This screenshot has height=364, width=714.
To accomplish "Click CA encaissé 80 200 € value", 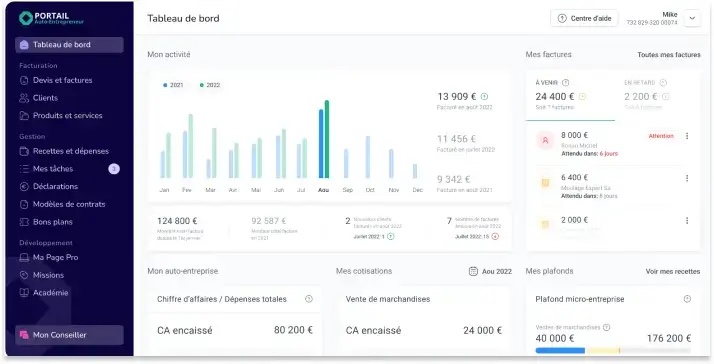I will pos(293,330).
